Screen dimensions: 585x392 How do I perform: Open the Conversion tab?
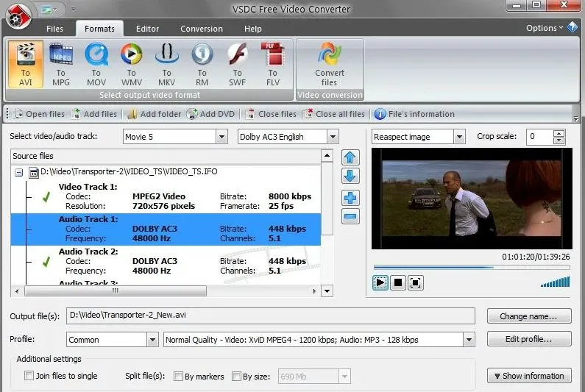coord(202,29)
